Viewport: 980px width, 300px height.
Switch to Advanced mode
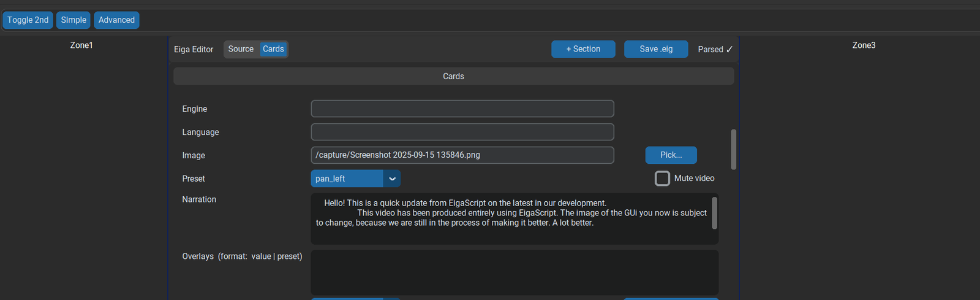(x=116, y=20)
